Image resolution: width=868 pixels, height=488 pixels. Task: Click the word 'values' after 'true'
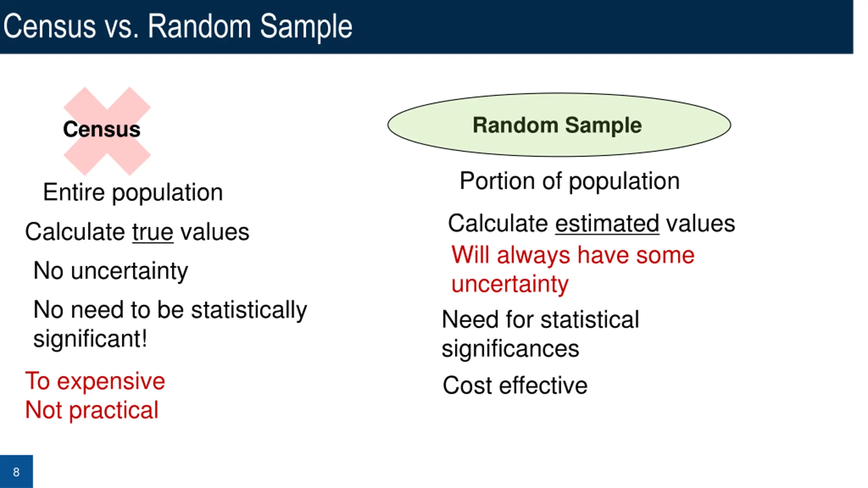pos(215,232)
